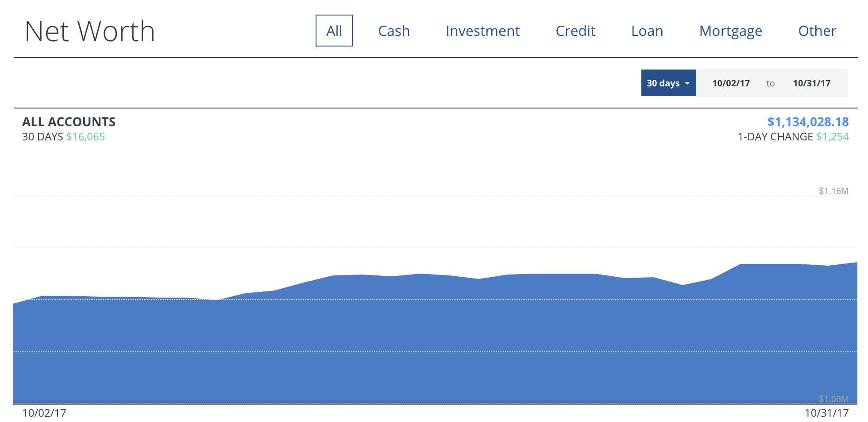This screenshot has height=422, width=868.
Task: Open the Investment tab
Action: pyautogui.click(x=482, y=31)
